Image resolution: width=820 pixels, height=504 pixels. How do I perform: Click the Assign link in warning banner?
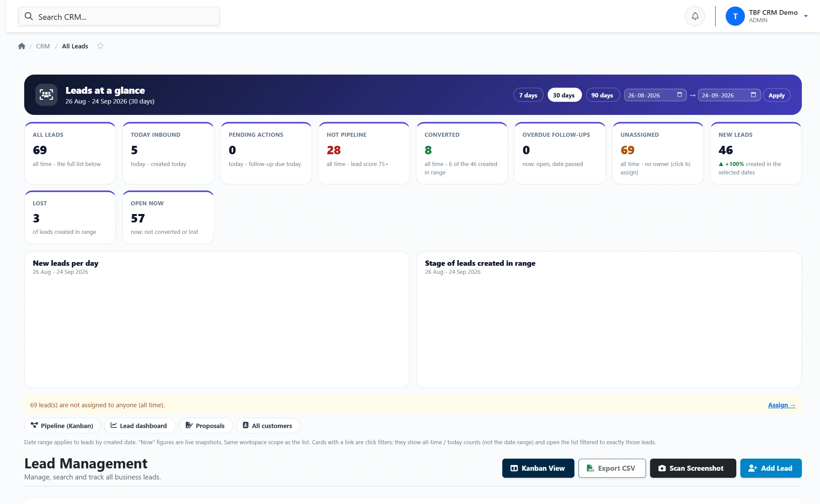[781, 405]
